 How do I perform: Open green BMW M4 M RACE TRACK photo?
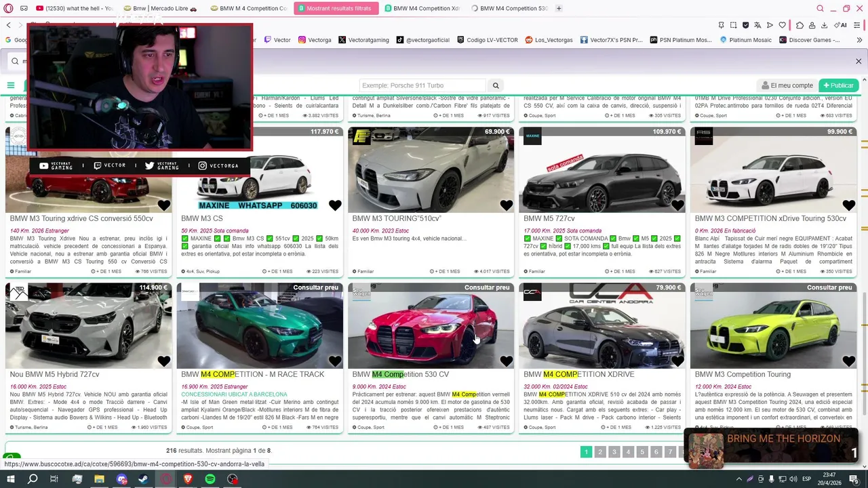260,326
